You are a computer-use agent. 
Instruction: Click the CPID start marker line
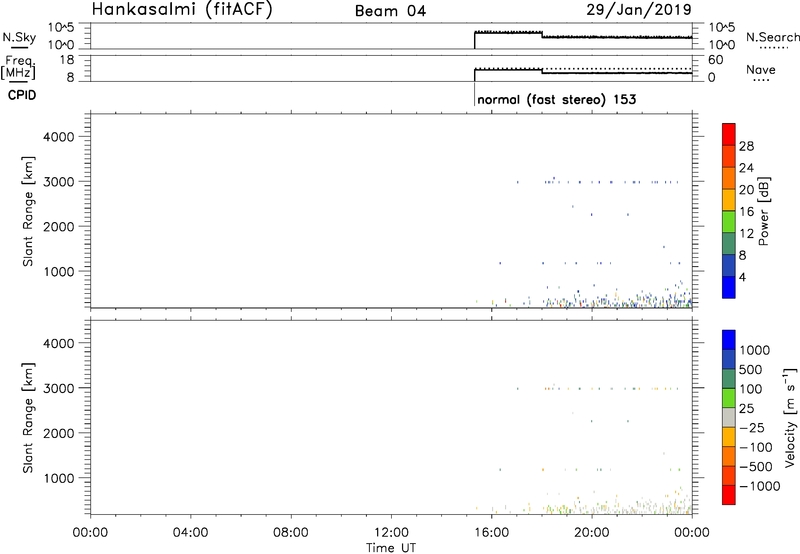474,95
